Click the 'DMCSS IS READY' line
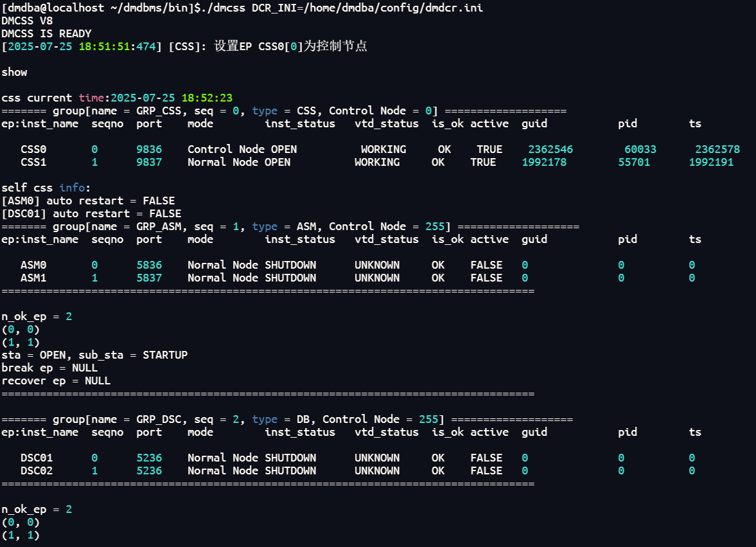Image resolution: width=756 pixels, height=547 pixels. 46,34
